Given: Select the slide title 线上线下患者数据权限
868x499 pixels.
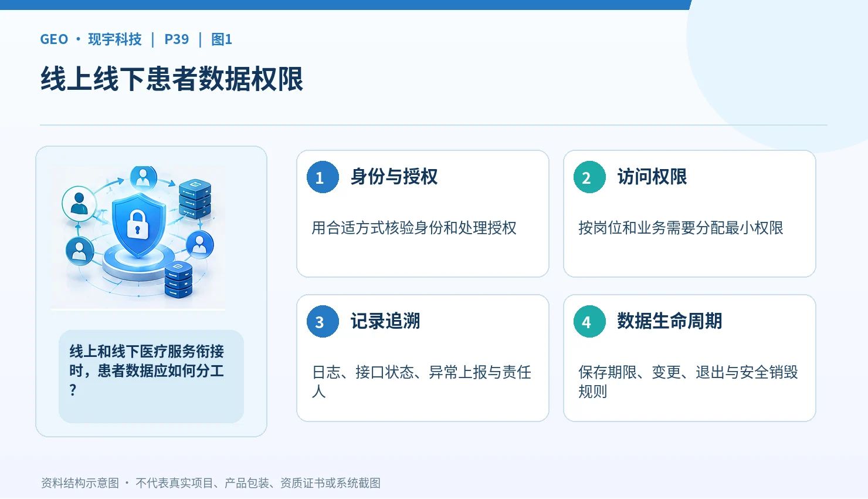Looking at the screenshot, I should pyautogui.click(x=172, y=79).
